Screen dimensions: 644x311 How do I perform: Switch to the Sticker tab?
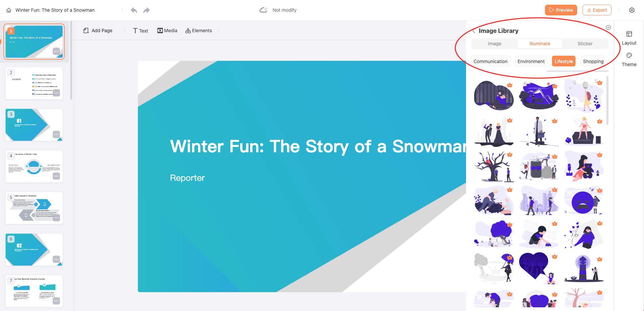pyautogui.click(x=585, y=43)
